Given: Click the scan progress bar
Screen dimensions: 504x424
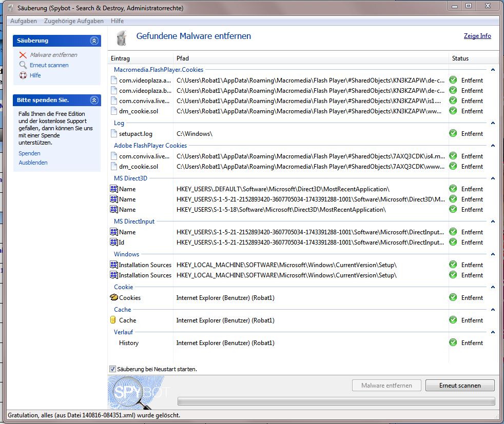Looking at the screenshot, I should pos(336,401).
